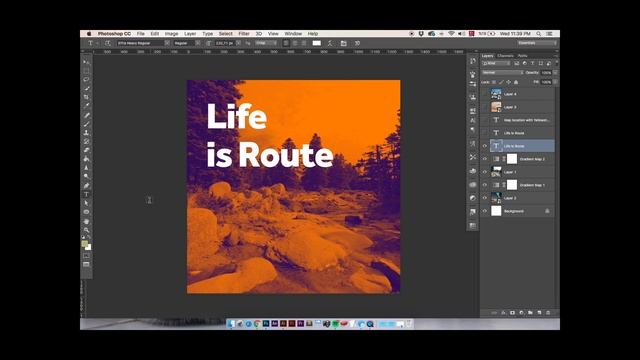Select the Pen tool
This screenshot has height=360, width=640.
[86, 186]
